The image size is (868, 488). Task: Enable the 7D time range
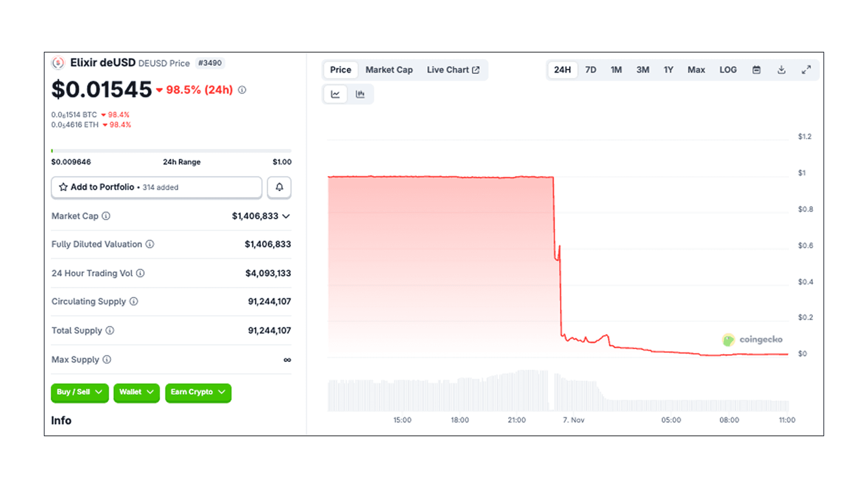(x=590, y=69)
